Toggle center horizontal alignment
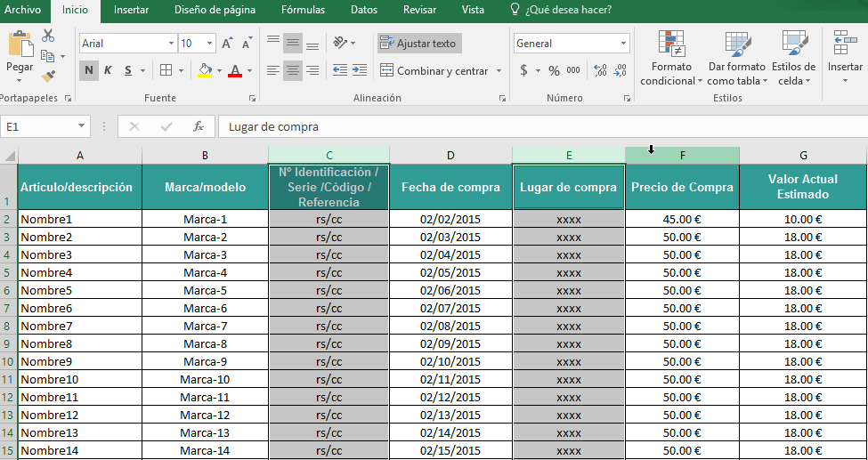 (x=293, y=70)
